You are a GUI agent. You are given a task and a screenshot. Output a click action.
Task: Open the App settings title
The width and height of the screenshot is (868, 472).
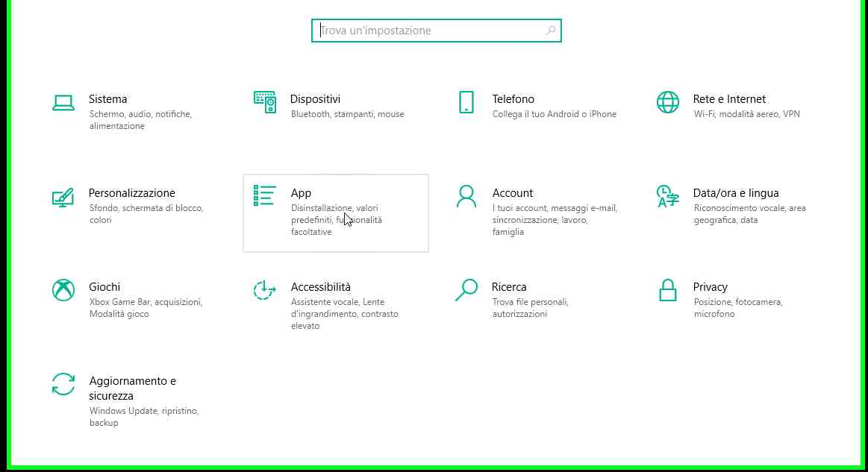click(x=301, y=193)
